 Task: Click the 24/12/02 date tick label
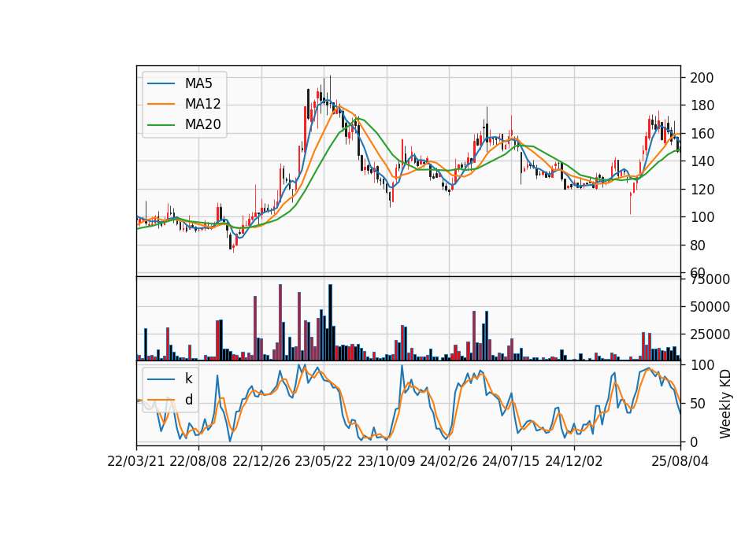[x=574, y=461]
